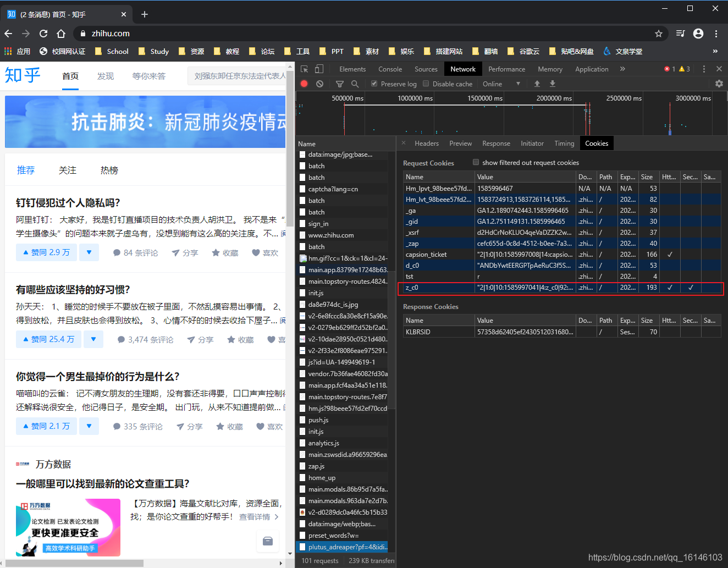The height and width of the screenshot is (568, 728).
Task: Export HAR file download arrow icon
Action: pyautogui.click(x=553, y=84)
